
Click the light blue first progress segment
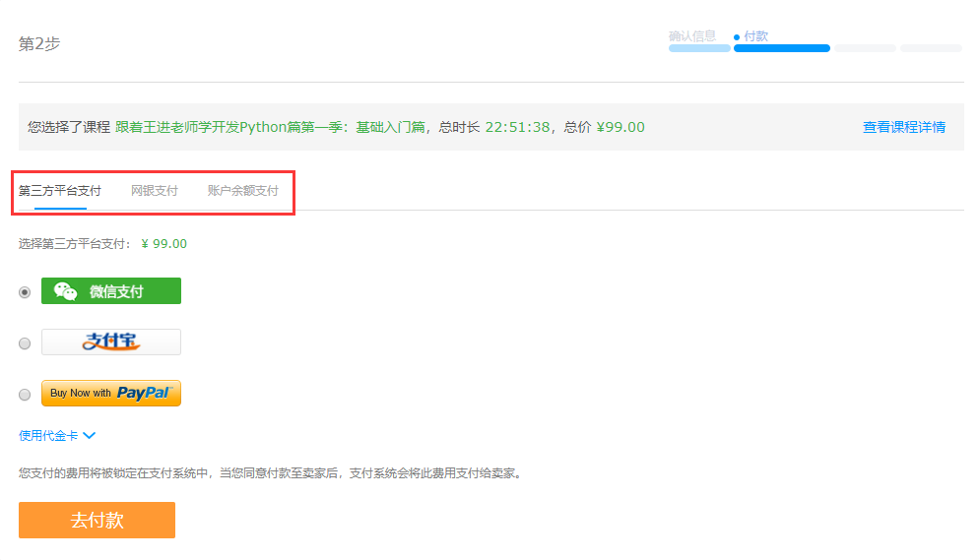tap(699, 48)
